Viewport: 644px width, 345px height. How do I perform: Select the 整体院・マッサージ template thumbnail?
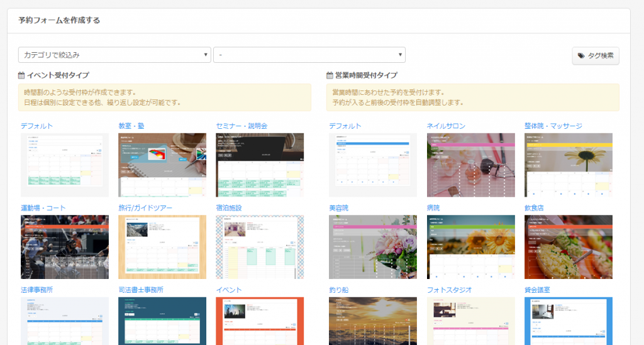[568, 165]
